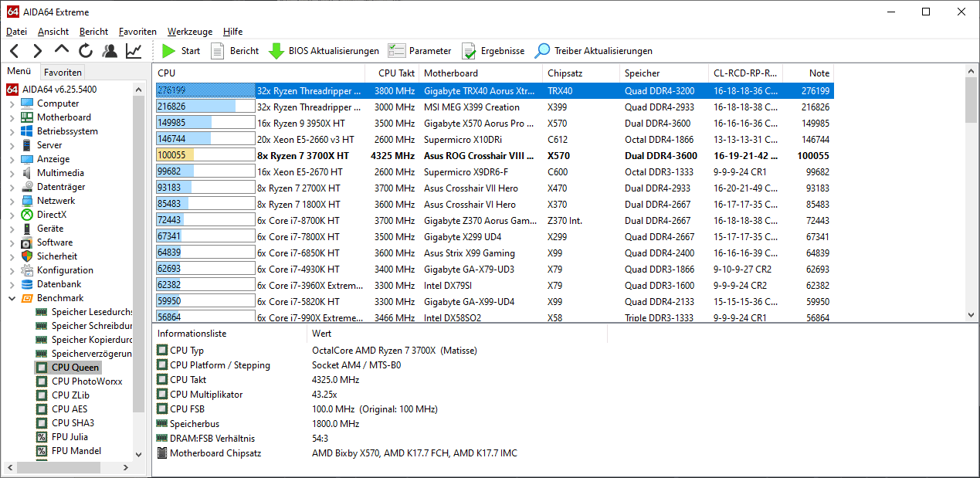Open the Parameter toolbar button

point(420,51)
